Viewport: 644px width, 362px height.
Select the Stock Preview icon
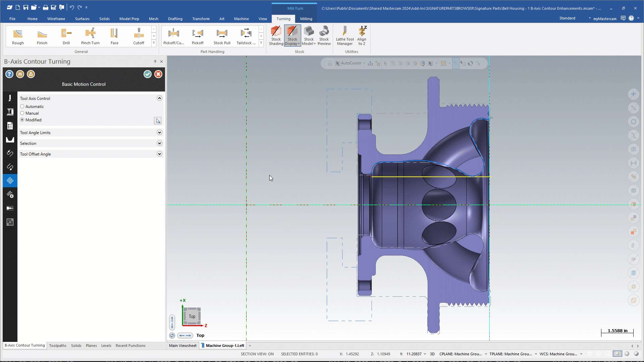324,35
